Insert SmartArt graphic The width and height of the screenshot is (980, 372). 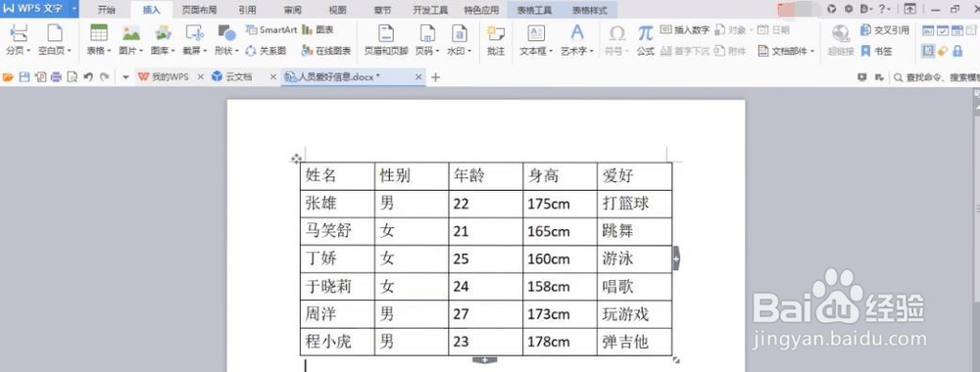pos(271,30)
